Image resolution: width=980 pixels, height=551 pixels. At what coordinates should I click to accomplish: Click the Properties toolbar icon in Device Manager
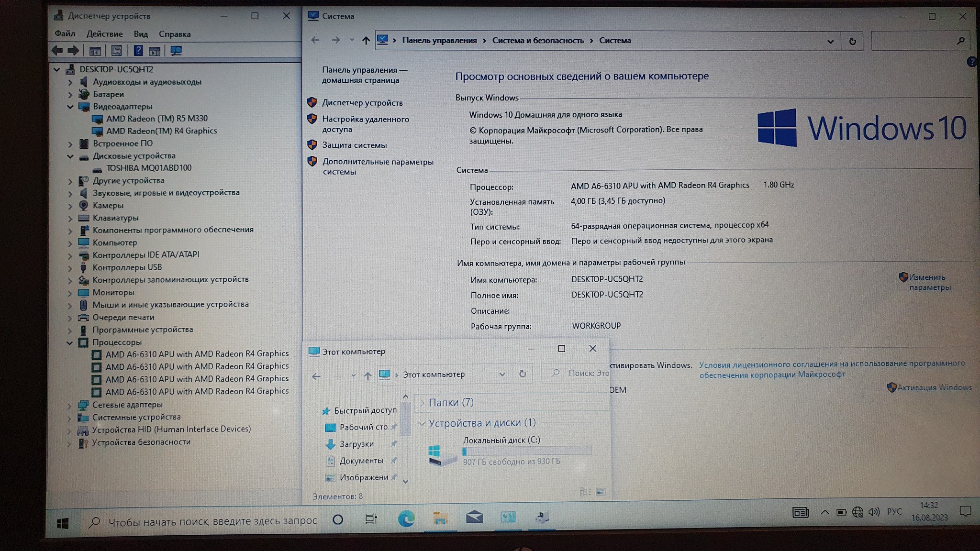point(116,51)
